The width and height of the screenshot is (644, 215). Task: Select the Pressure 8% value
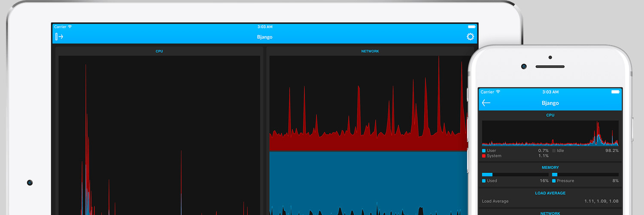point(616,181)
